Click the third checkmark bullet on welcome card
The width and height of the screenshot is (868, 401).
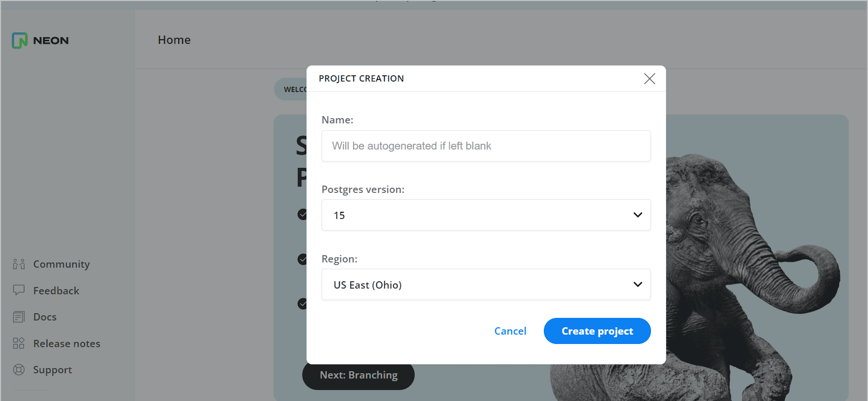click(302, 303)
